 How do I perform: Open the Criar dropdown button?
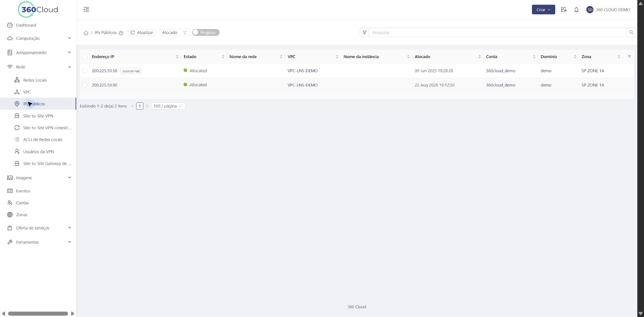pyautogui.click(x=543, y=10)
